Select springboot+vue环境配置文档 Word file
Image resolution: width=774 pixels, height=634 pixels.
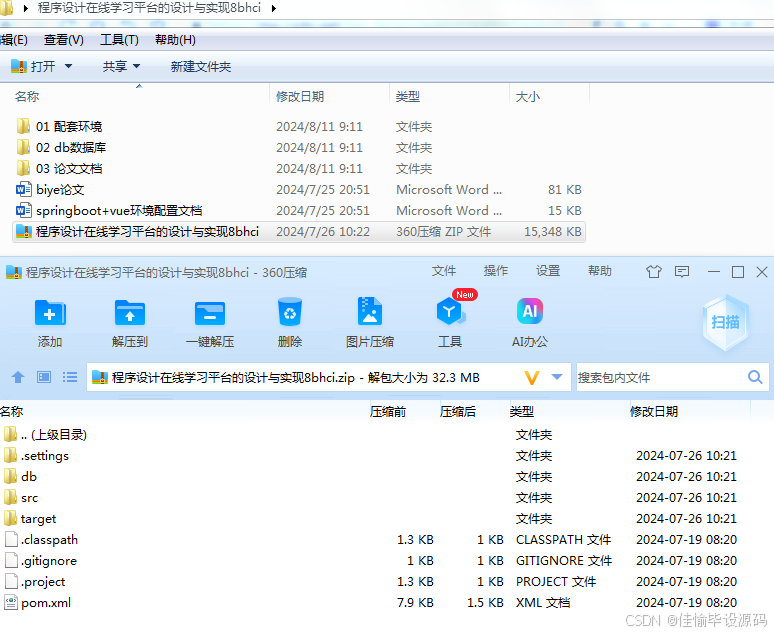point(109,211)
